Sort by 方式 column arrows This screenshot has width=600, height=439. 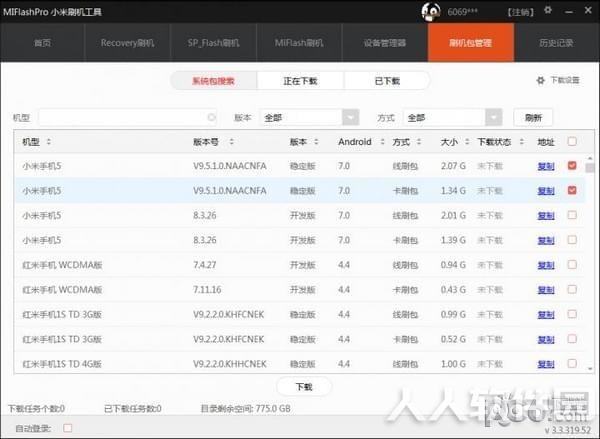tap(419, 142)
